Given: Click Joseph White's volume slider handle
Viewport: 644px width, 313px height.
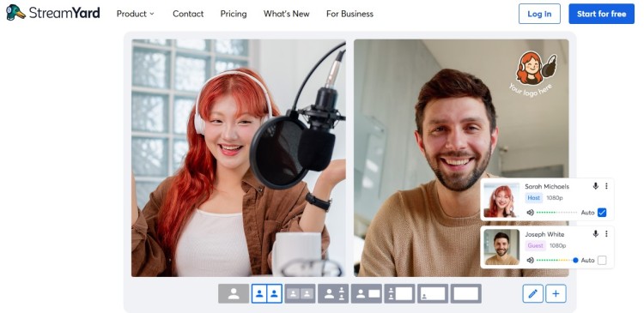Looking at the screenshot, I should [575, 260].
